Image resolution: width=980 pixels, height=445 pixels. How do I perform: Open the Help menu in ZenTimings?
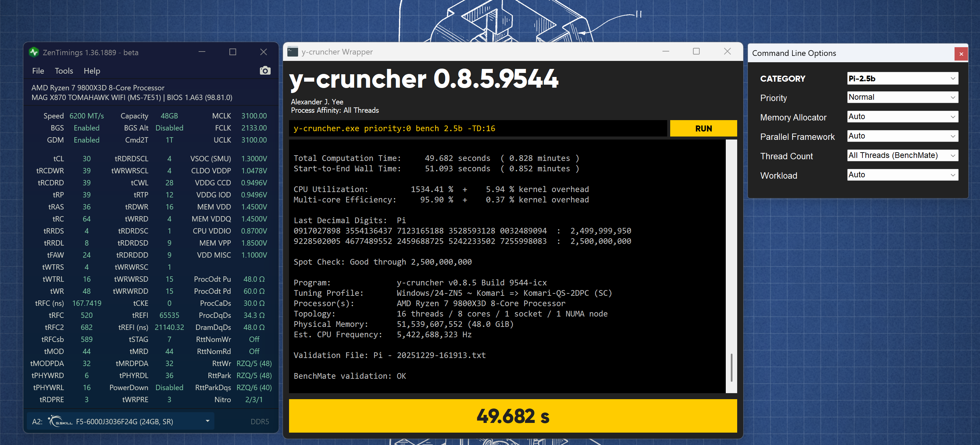tap(92, 71)
